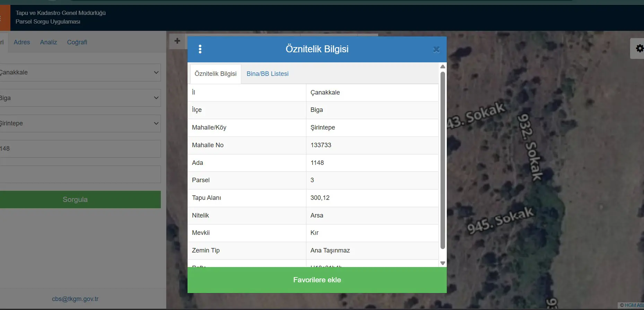Select the İl value Çanakkale in table

click(325, 92)
